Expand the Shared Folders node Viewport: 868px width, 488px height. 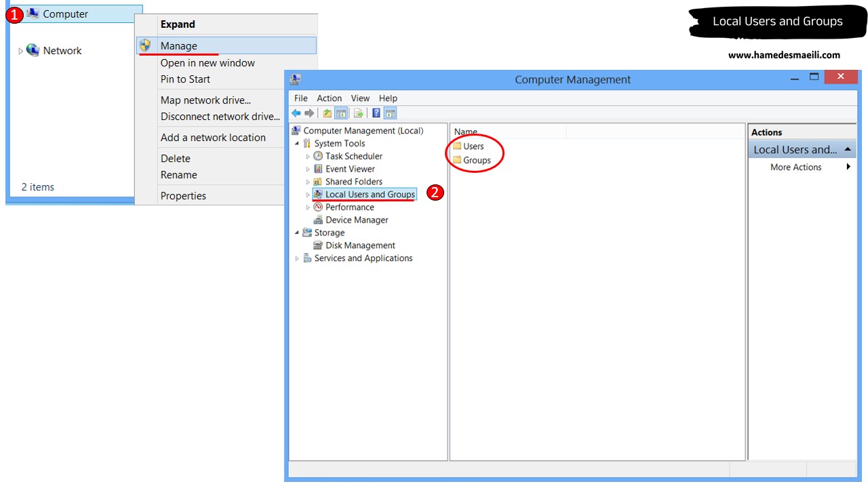[308, 182]
